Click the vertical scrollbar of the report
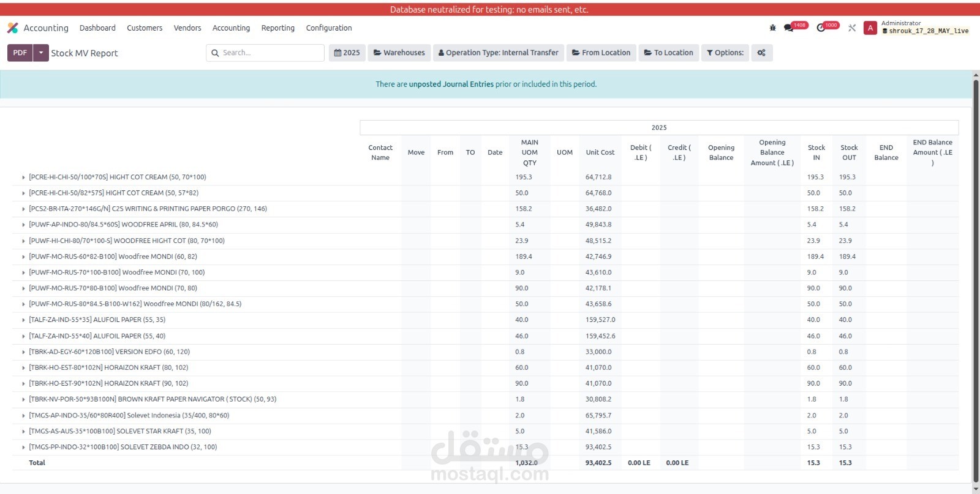Screen dimensions: 980x494 tap(976, 282)
